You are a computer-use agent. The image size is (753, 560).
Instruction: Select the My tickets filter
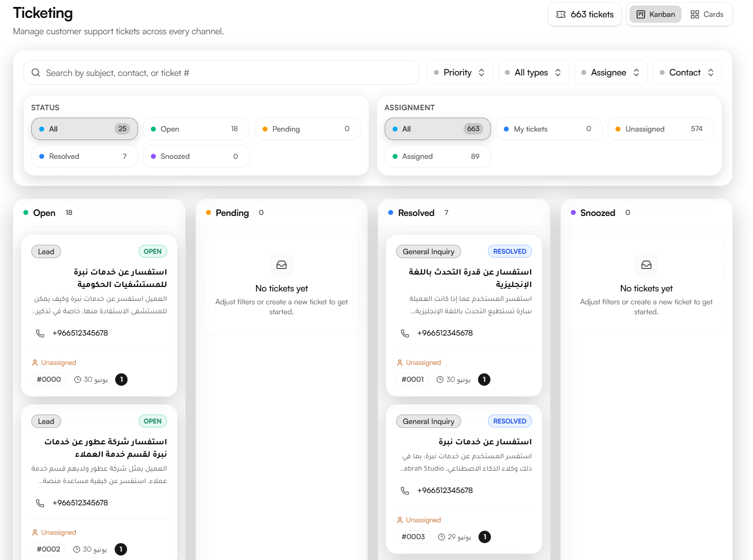[549, 129]
